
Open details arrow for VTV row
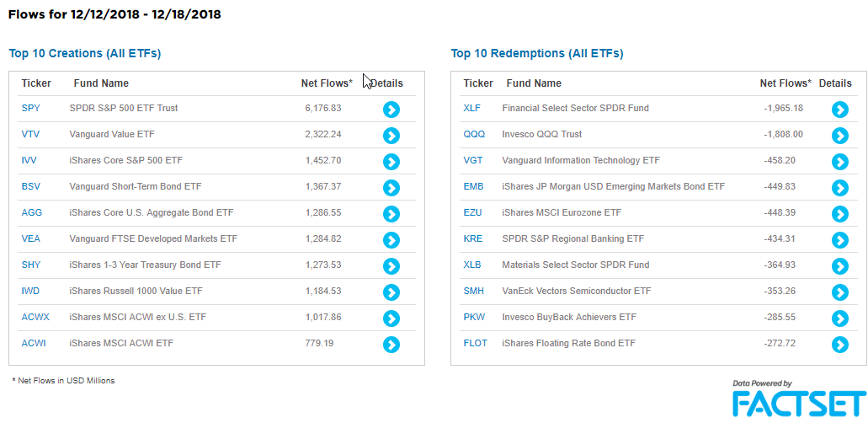[x=391, y=136]
